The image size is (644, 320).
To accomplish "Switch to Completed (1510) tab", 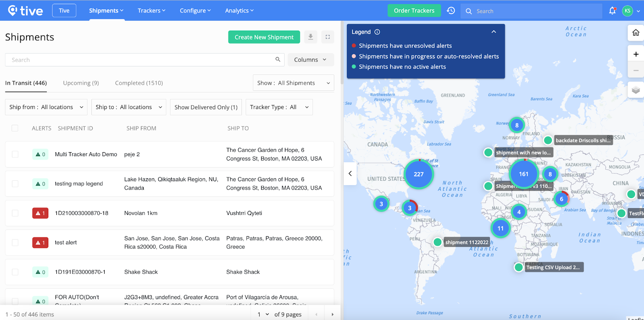I will click(139, 83).
